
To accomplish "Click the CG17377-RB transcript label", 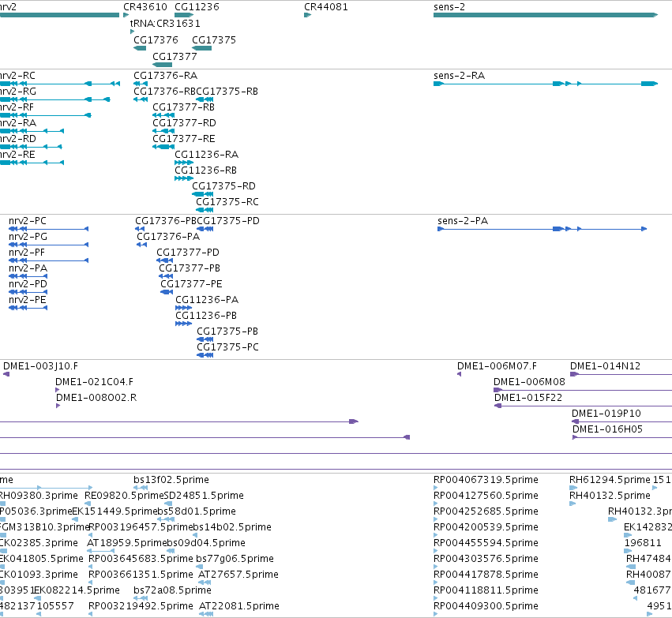I will 183,107.
